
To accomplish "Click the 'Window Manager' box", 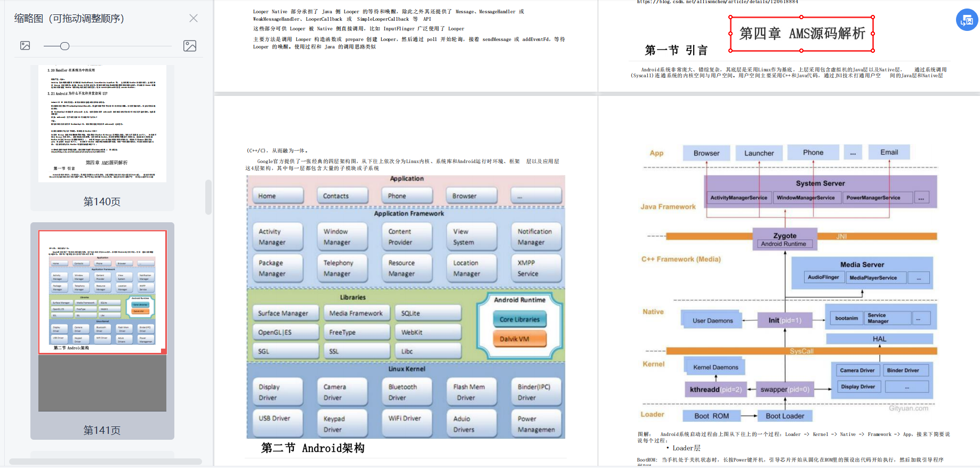I will coord(342,237).
